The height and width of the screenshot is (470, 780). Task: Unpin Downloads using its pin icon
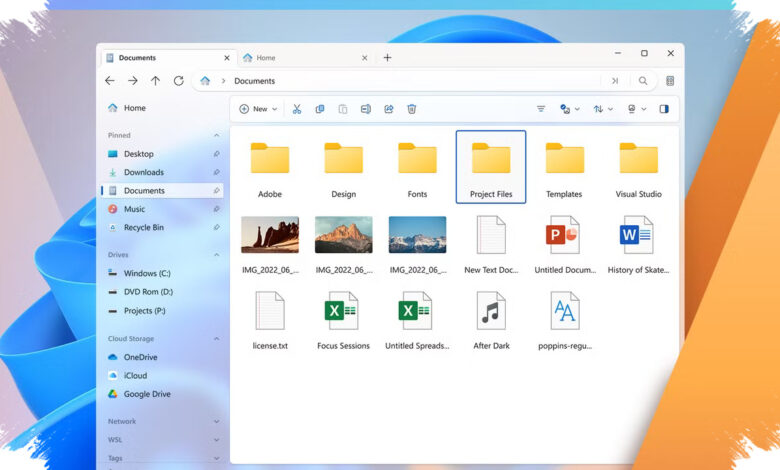pyautogui.click(x=216, y=172)
